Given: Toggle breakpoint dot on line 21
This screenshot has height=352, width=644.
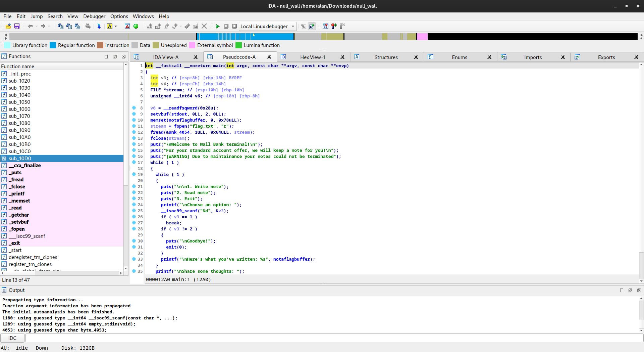Looking at the screenshot, I should pyautogui.click(x=134, y=186).
